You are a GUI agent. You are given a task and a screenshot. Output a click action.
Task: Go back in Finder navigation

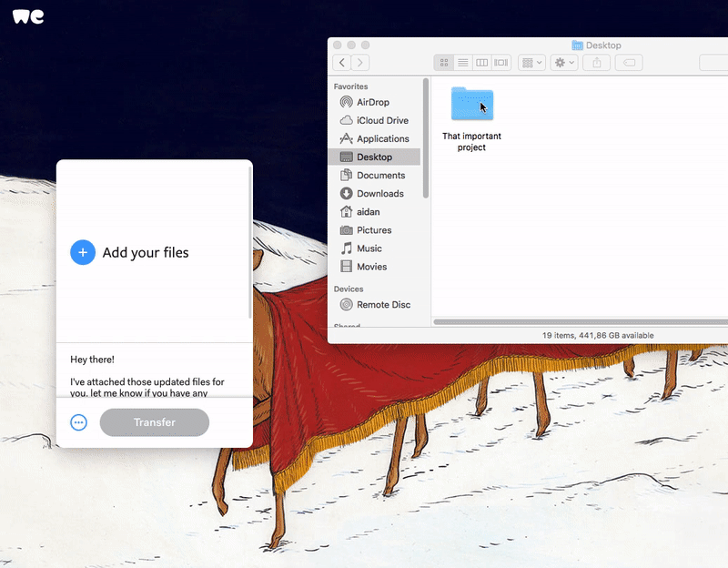click(342, 63)
